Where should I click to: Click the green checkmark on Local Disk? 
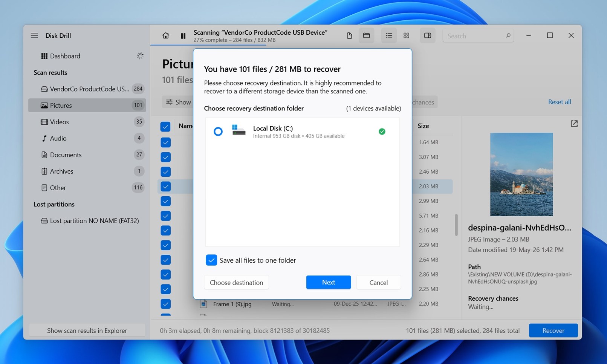[382, 132]
